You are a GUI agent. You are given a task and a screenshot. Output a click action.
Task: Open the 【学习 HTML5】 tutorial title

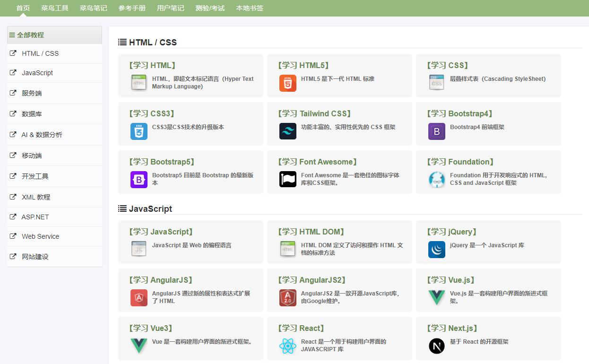point(303,65)
